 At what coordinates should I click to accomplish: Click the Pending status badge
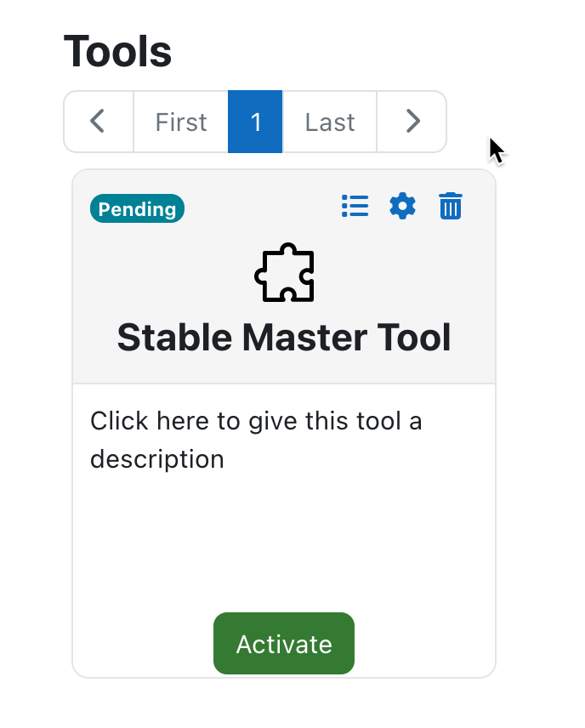click(138, 208)
